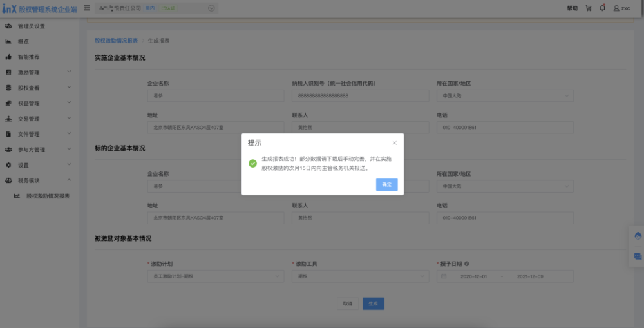Open the zxc user account menu
The image size is (644, 328).
pyautogui.click(x=621, y=8)
